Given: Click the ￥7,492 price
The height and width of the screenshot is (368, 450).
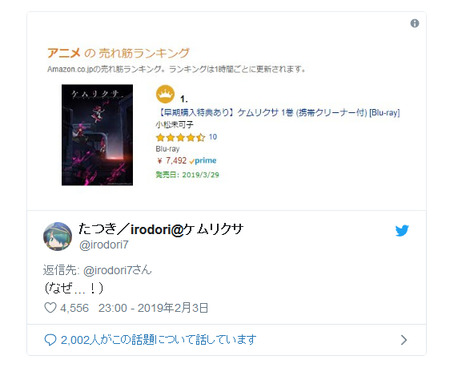Looking at the screenshot, I should (171, 161).
